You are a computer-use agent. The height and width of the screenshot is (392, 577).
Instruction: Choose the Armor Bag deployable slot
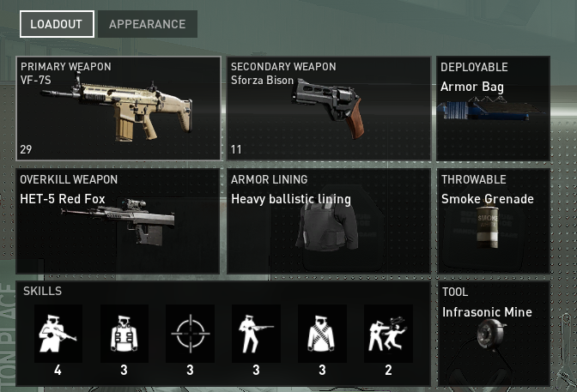[x=493, y=108]
